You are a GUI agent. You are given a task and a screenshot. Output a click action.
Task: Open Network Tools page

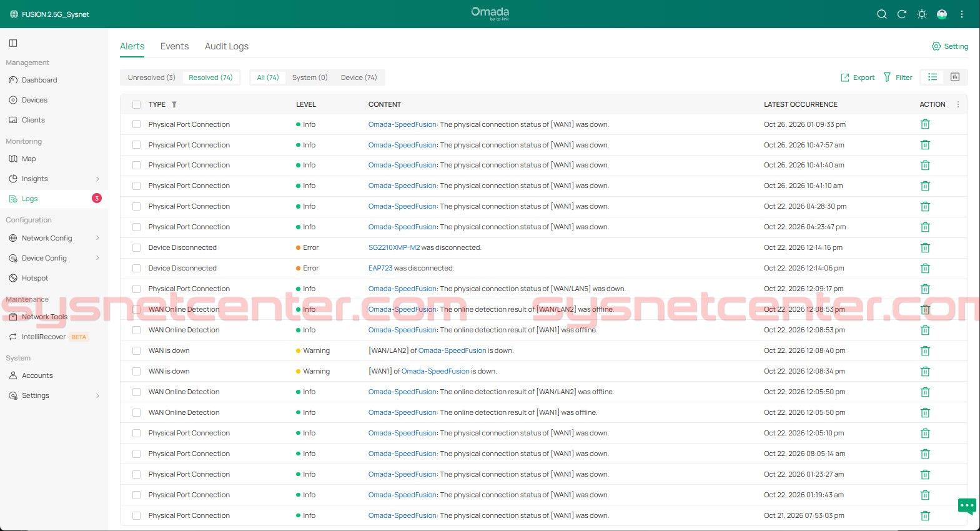coord(44,317)
